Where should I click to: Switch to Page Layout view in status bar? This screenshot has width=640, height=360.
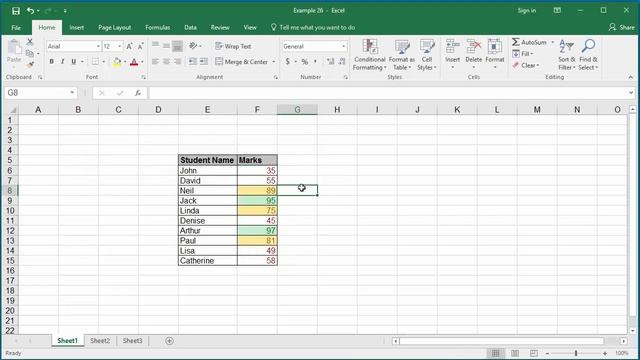click(x=515, y=353)
